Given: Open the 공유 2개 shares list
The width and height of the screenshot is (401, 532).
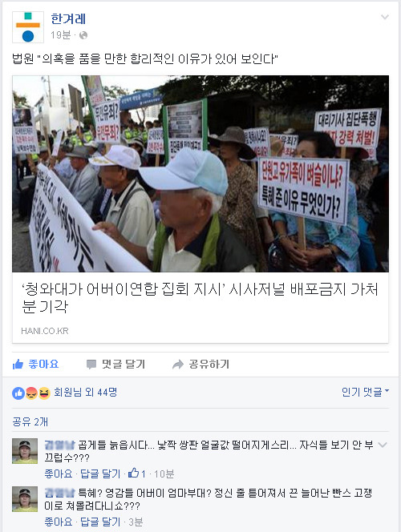Looking at the screenshot, I should tap(30, 421).
